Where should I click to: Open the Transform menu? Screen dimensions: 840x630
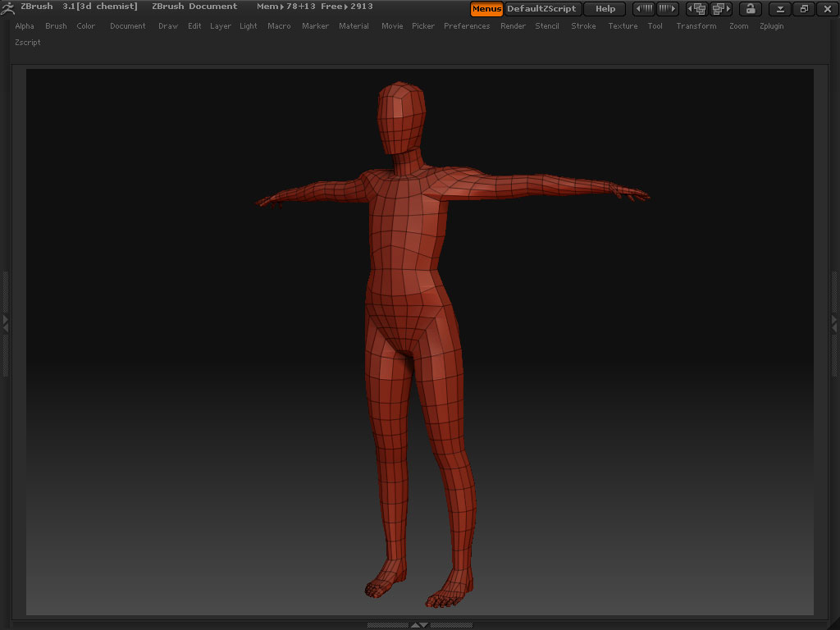(x=696, y=25)
